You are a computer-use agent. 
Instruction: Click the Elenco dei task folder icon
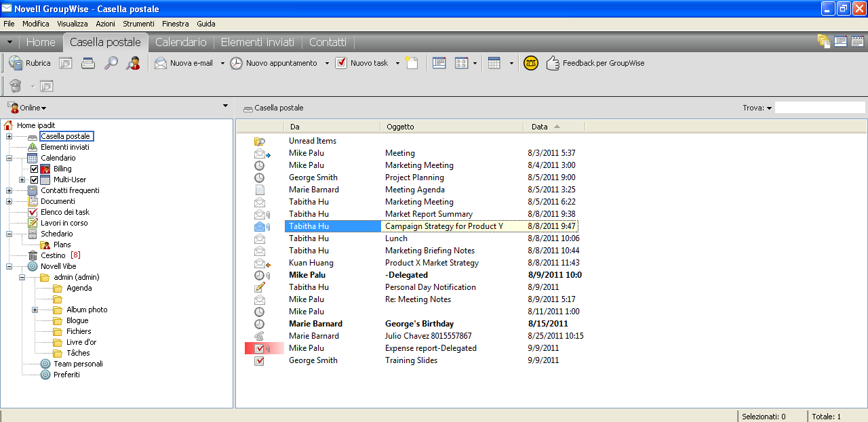[33, 212]
